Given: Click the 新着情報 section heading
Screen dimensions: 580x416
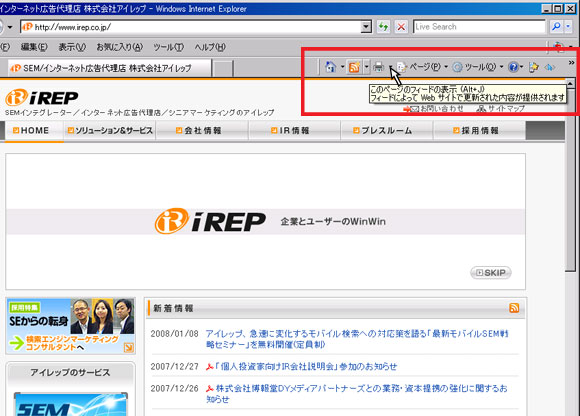Looking at the screenshot, I should pos(173,308).
